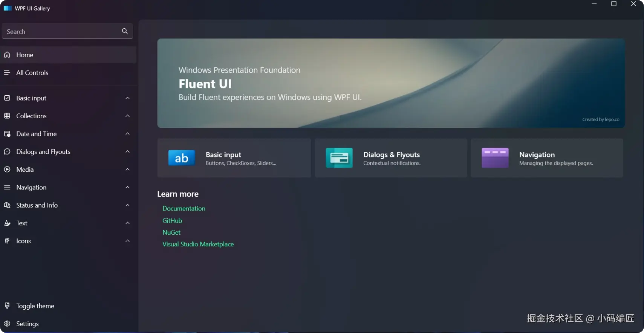Click the Toggle theme paintbrush icon
644x333 pixels.
coord(7,306)
